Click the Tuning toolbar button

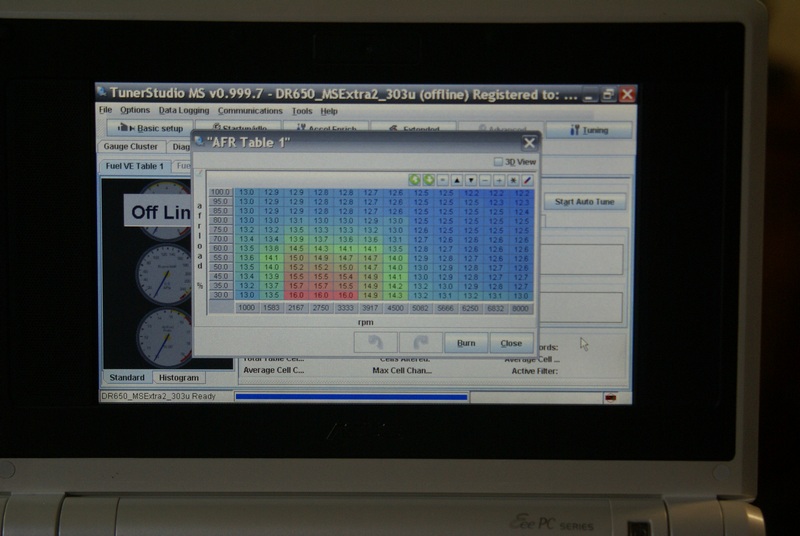click(589, 130)
